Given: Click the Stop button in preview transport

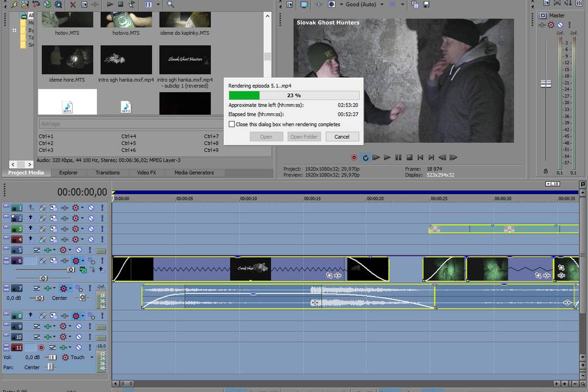Looking at the screenshot, I should (409, 158).
